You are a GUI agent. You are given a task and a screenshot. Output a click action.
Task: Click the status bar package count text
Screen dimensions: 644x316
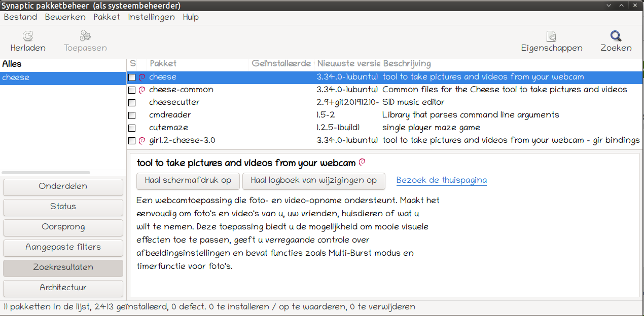[x=209, y=307]
